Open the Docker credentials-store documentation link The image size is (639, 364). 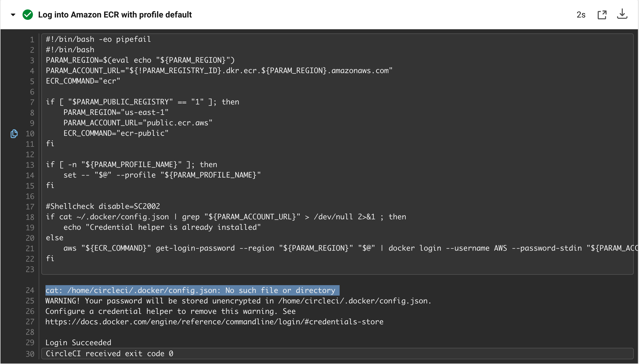coord(214,322)
